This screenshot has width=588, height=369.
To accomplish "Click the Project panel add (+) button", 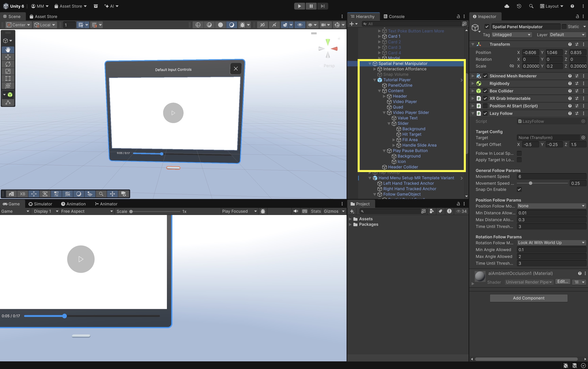I will coord(352,211).
